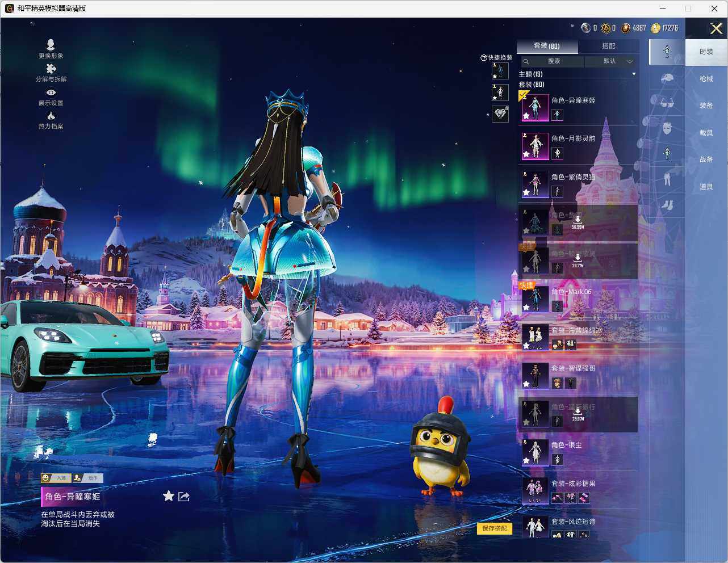Open the 默认 sort dropdown
This screenshot has width=728, height=563.
pos(610,61)
